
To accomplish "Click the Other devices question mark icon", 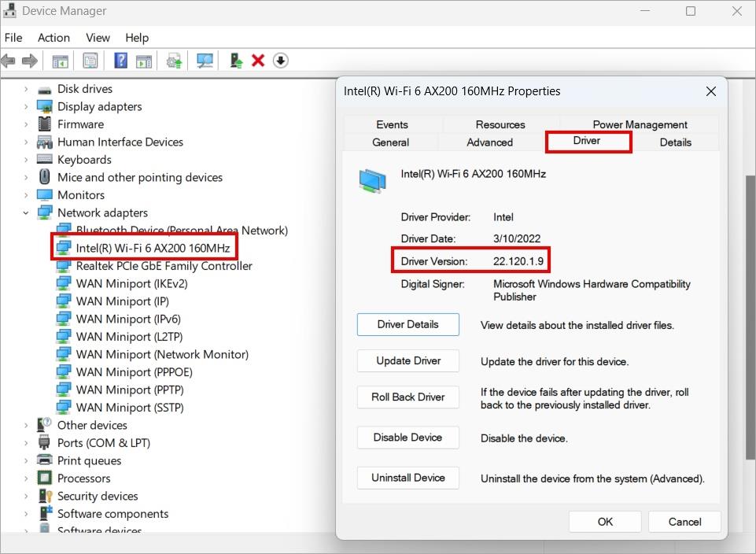I will pos(44,425).
